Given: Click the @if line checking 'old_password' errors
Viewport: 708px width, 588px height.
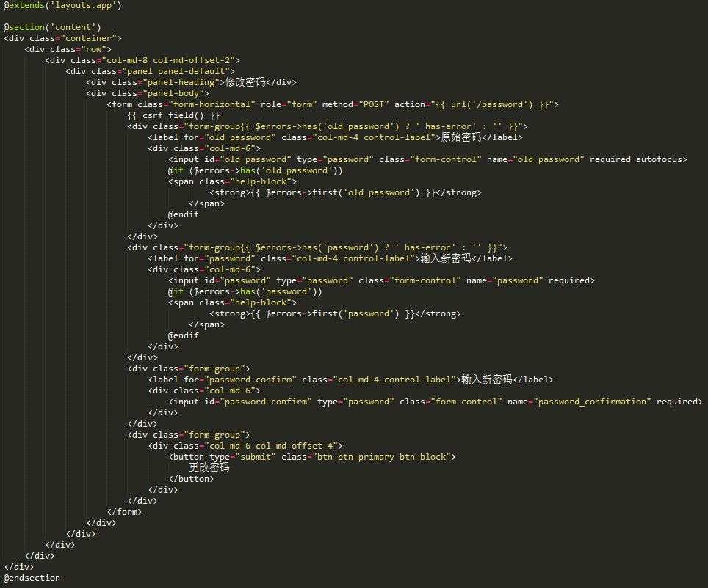Looking at the screenshot, I should 255,170.
